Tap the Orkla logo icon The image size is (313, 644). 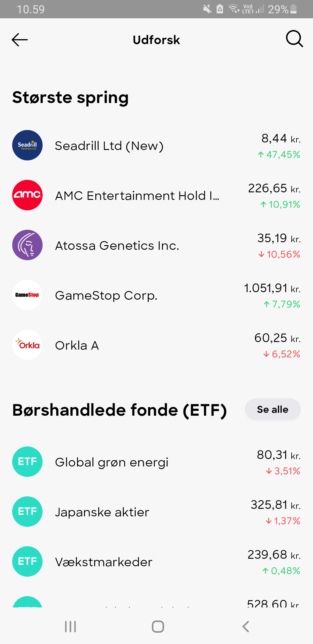pyautogui.click(x=27, y=345)
